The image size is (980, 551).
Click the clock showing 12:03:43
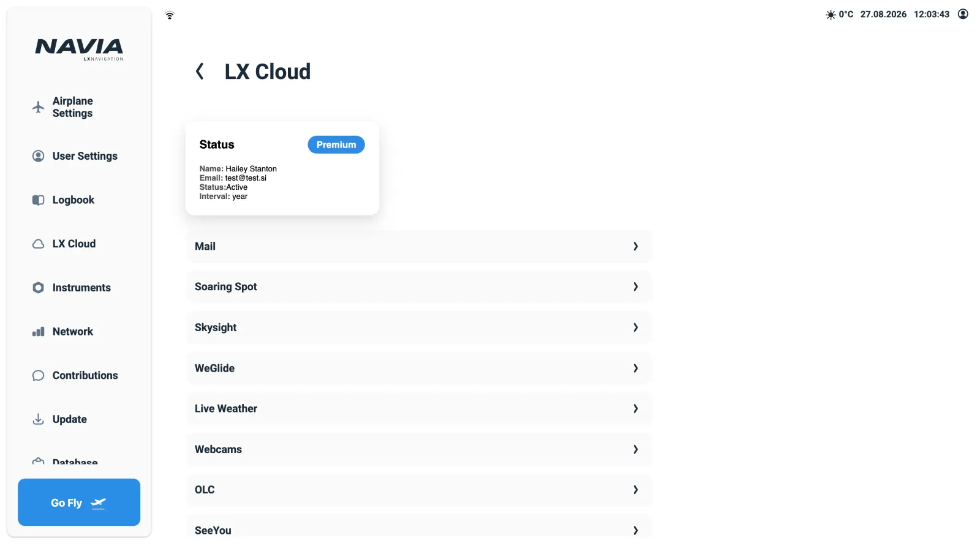tap(932, 14)
